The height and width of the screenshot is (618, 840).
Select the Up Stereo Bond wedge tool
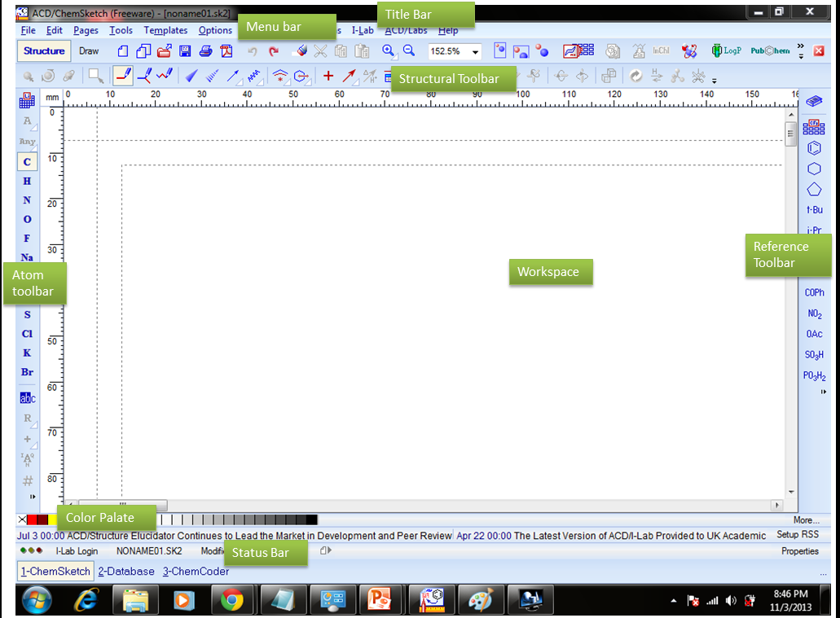click(x=191, y=76)
